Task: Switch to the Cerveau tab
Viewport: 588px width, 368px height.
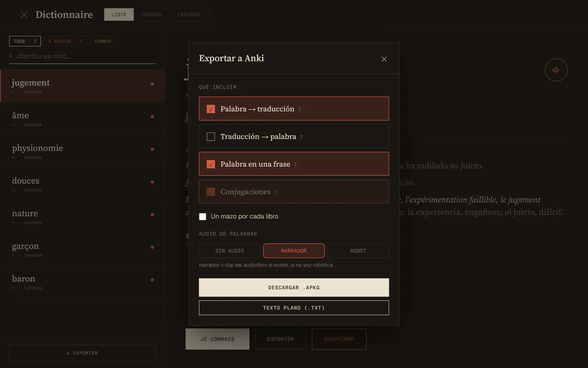Action: point(152,15)
